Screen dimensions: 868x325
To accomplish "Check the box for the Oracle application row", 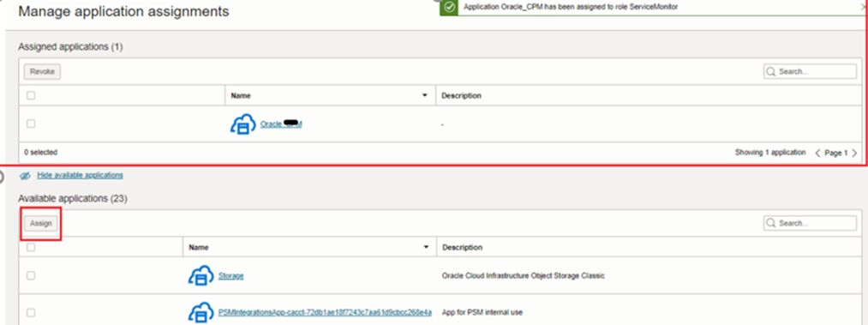I will (x=31, y=123).
